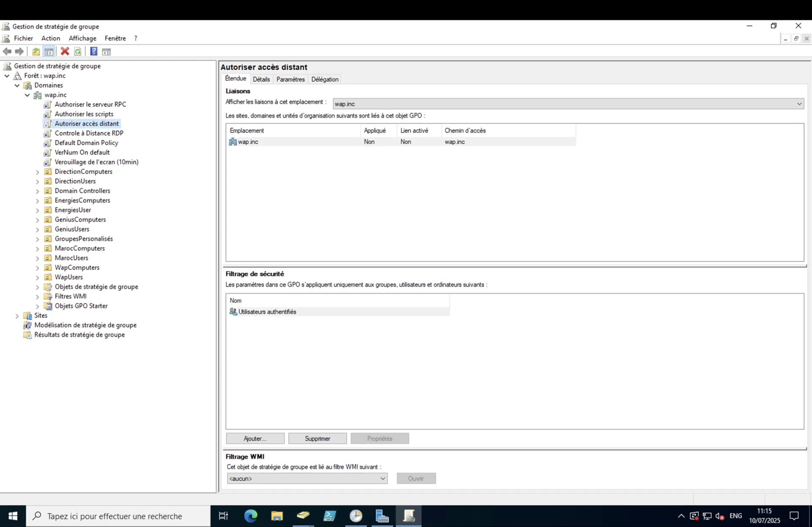Open Task View on the taskbar
Viewport: 812px width, 527px height.
(223, 516)
